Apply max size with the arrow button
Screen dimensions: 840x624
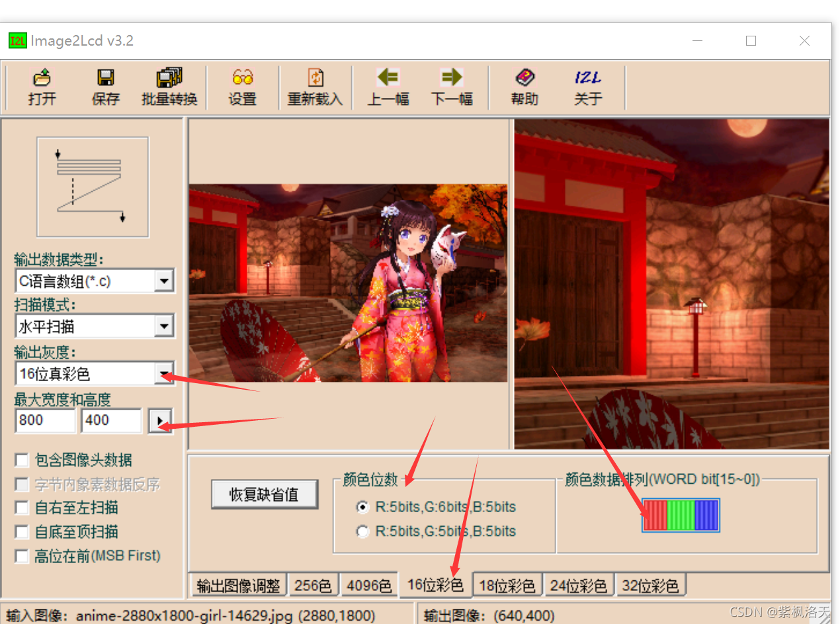159,421
